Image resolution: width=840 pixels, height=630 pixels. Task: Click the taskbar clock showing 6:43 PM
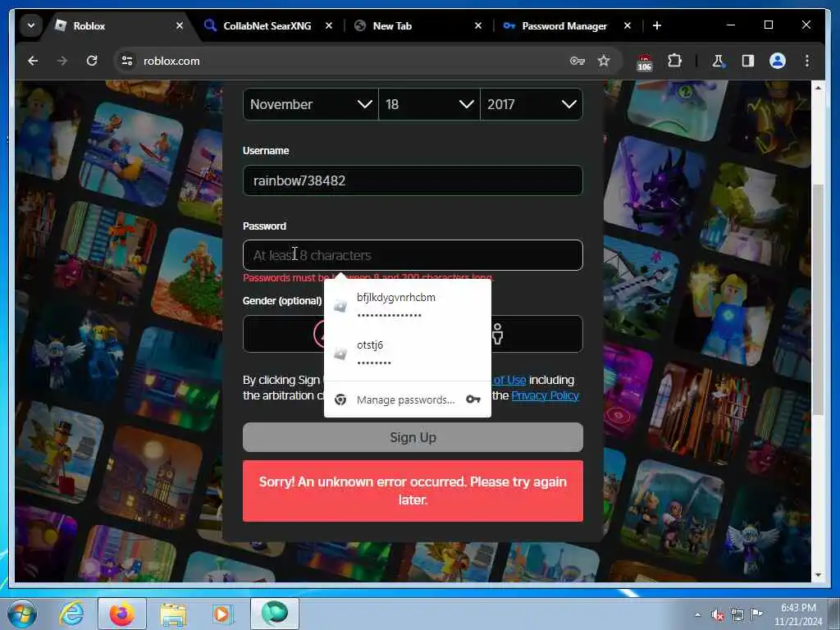coord(797,614)
